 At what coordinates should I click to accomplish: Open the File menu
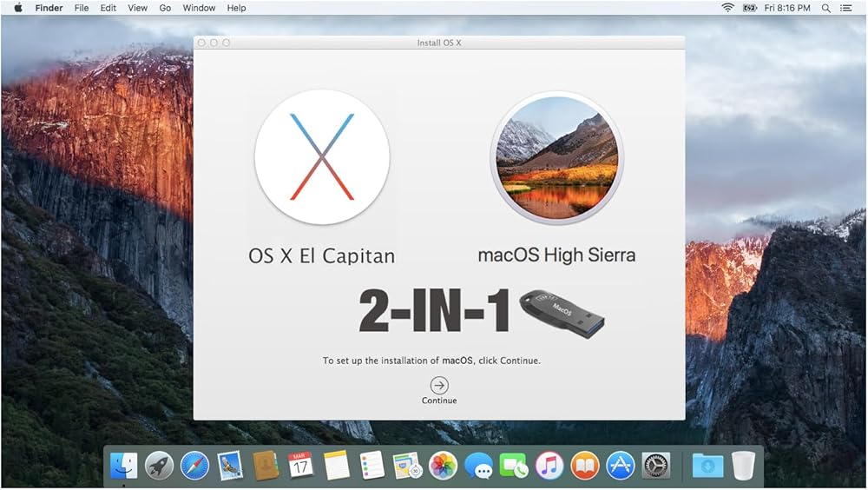pos(82,8)
